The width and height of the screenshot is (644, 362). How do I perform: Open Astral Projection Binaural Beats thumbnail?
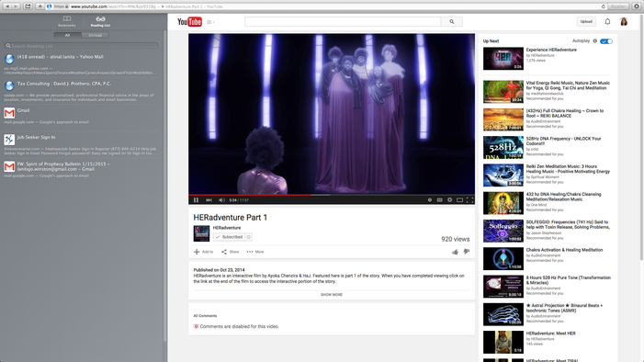point(503,314)
